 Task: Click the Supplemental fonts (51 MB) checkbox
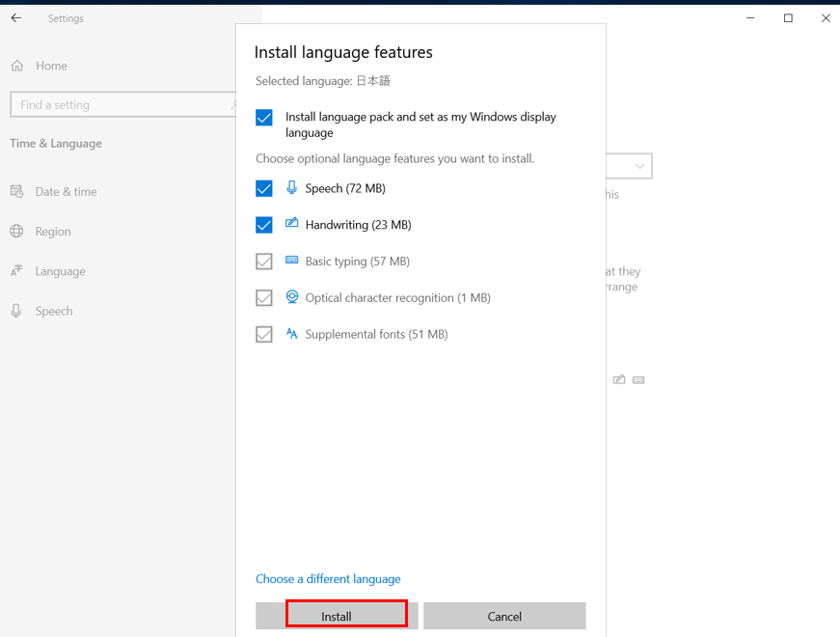tap(264, 334)
